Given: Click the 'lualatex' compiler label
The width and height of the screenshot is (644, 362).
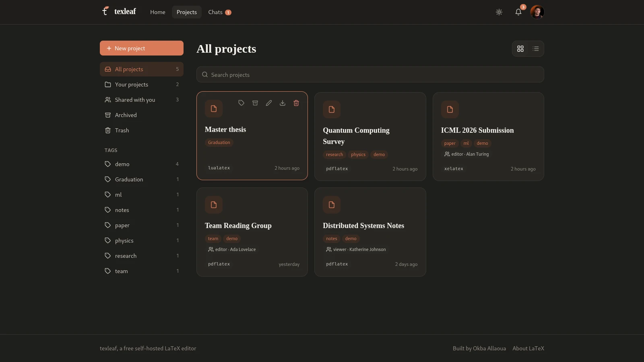Looking at the screenshot, I should click(x=219, y=168).
